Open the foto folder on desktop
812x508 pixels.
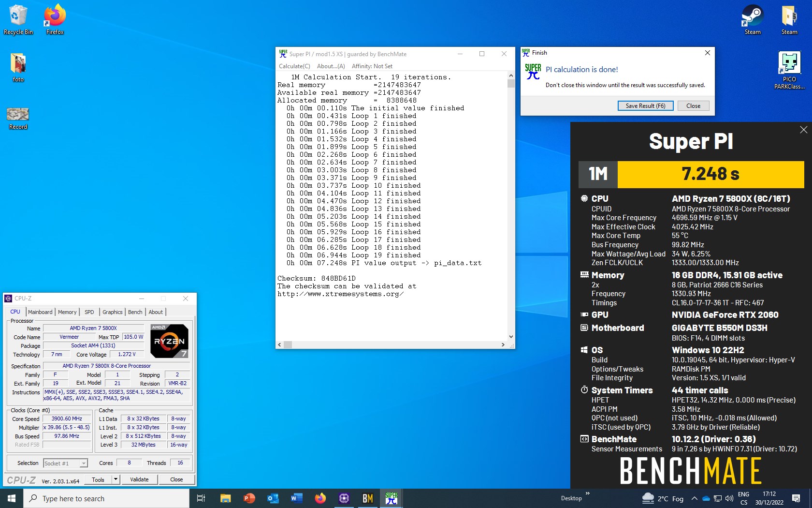click(x=18, y=67)
